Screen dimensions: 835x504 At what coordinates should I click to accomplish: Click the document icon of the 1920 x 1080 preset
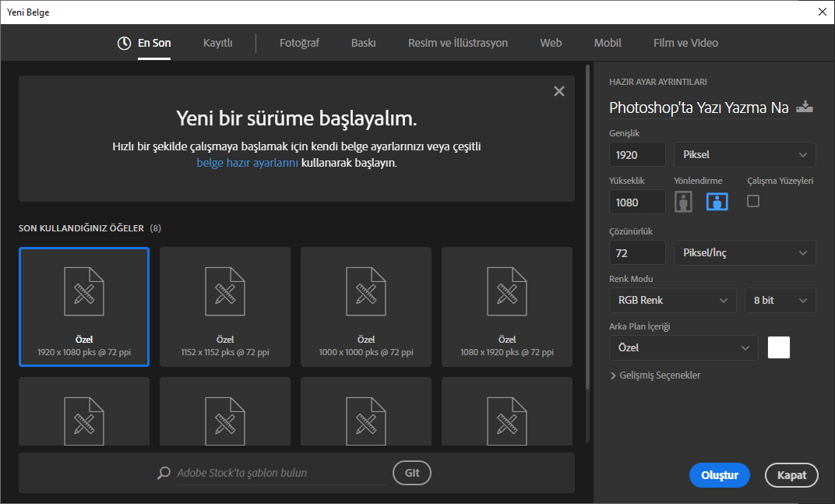[84, 292]
